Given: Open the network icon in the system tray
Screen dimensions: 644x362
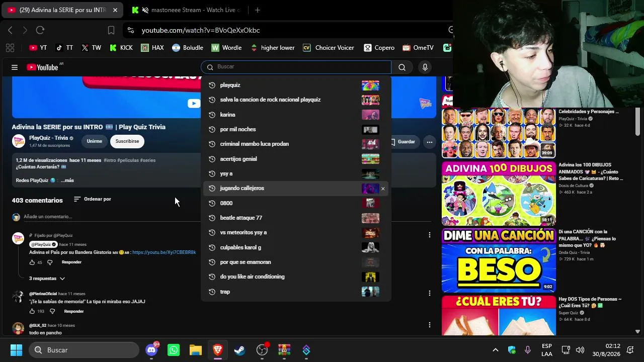Looking at the screenshot, I should point(566,350).
